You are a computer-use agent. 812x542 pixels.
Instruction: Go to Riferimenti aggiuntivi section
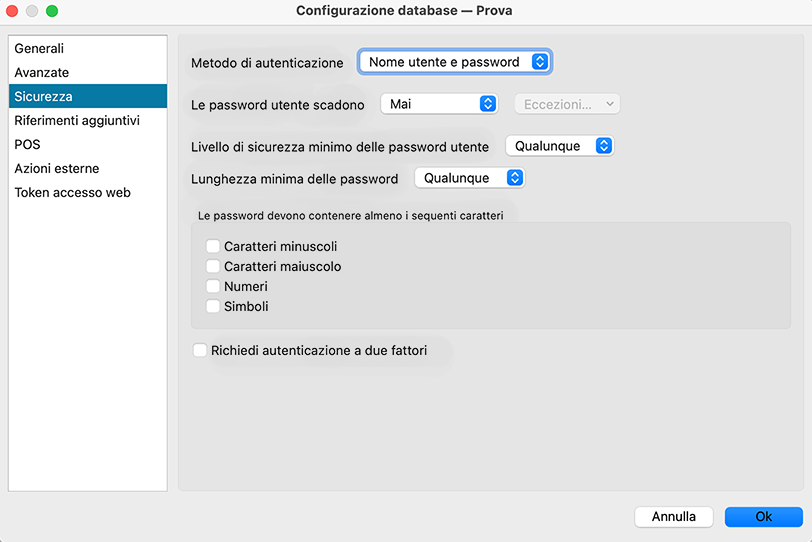[x=77, y=121]
